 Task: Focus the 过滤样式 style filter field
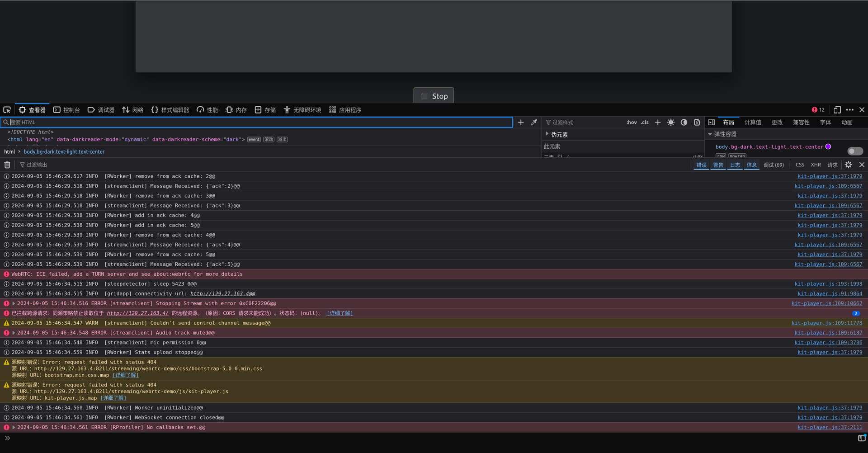582,122
